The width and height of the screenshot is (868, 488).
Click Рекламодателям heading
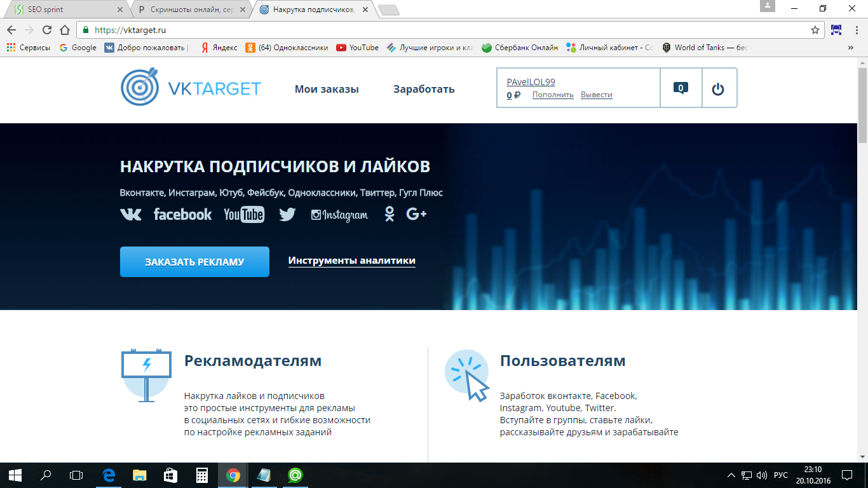(253, 361)
